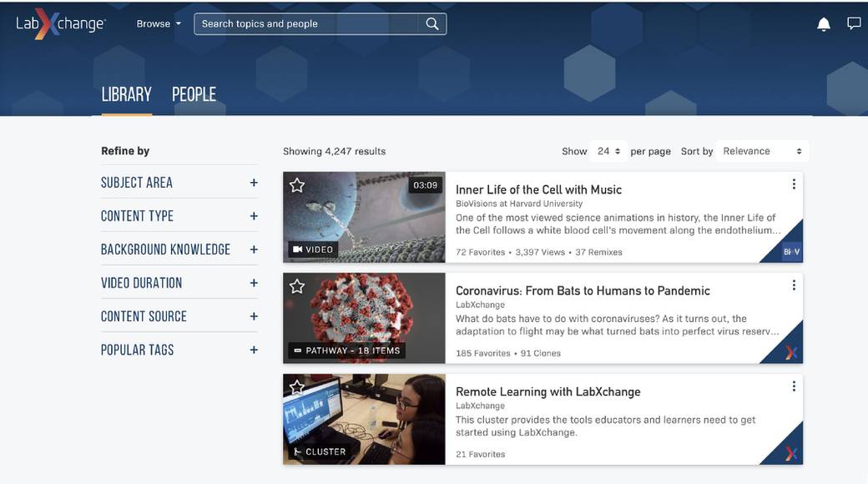Favorite the Remote Learning cluster
Viewport: 868px width, 484px height.
tap(297, 387)
